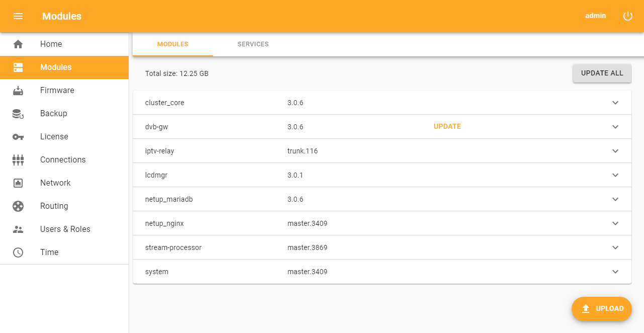The height and width of the screenshot is (333, 644).
Task: Click the system module name
Action: 157,272
